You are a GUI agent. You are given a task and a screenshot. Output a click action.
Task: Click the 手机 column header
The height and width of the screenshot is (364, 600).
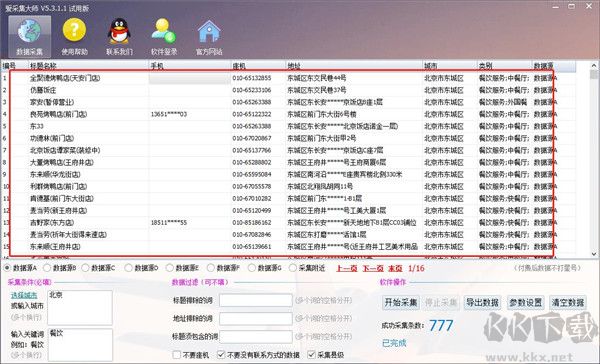(x=189, y=66)
